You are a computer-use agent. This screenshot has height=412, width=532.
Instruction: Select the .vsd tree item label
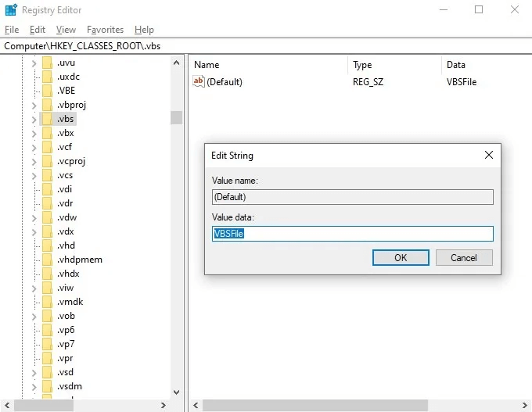coord(65,372)
